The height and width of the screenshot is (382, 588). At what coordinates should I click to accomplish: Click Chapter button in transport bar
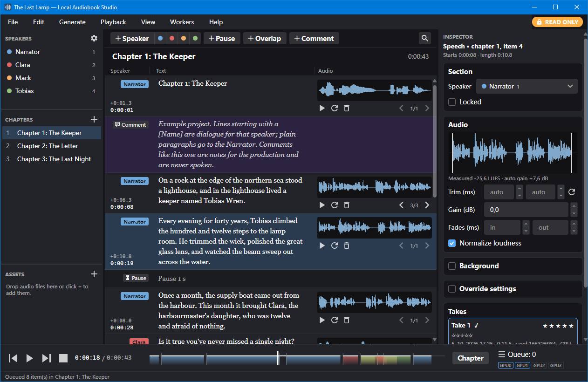coord(471,358)
